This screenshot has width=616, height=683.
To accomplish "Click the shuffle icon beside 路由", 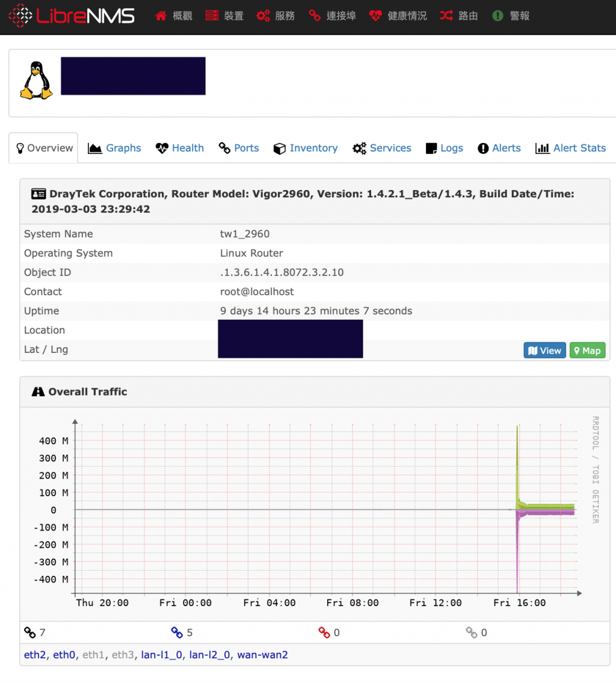I will coord(446,16).
